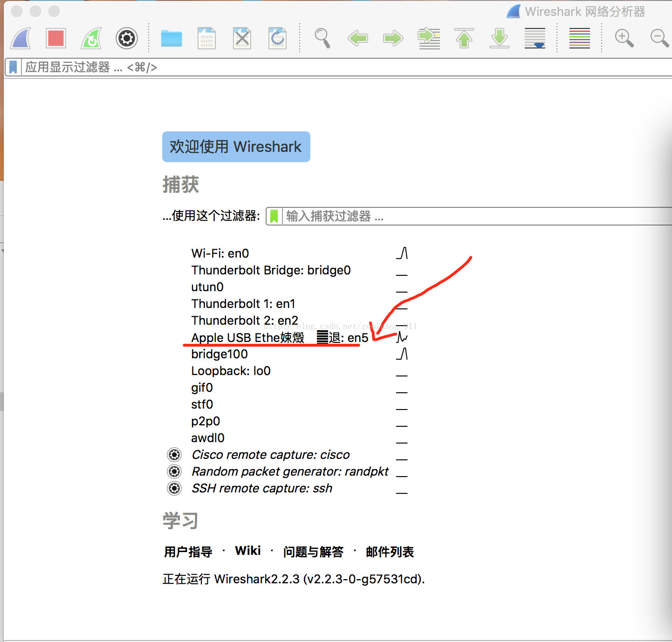Select Cisco remote capture: cisco
Viewport: 672px width, 642px height.
(271, 455)
